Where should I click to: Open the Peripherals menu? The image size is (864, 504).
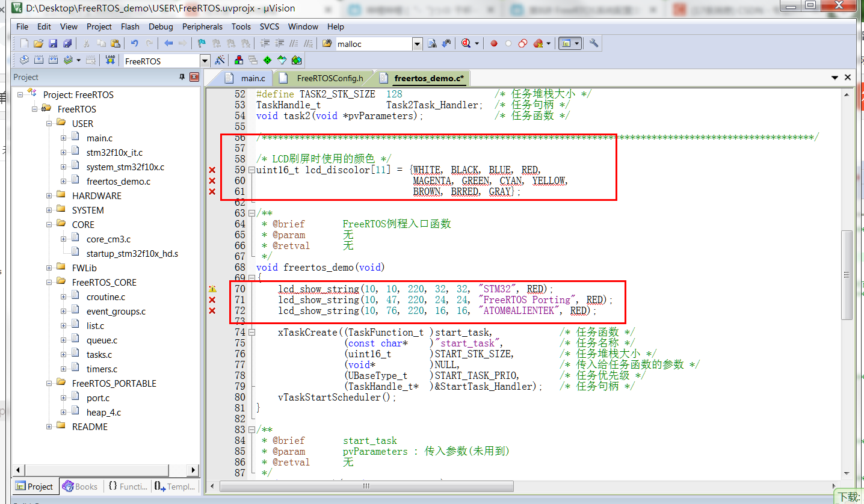202,26
